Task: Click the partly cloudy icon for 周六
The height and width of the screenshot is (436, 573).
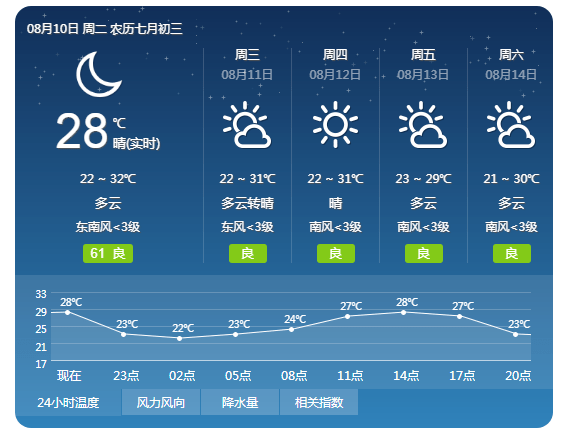Action: tap(511, 125)
